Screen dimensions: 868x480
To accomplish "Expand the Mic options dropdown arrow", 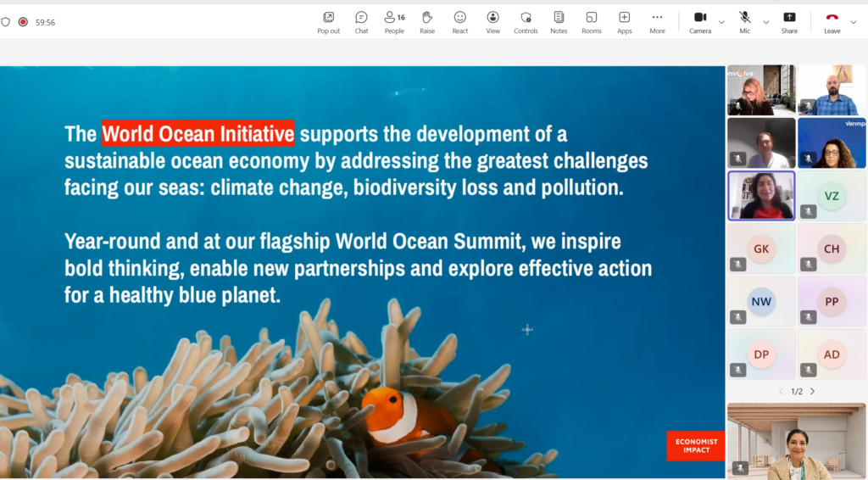I will [766, 22].
